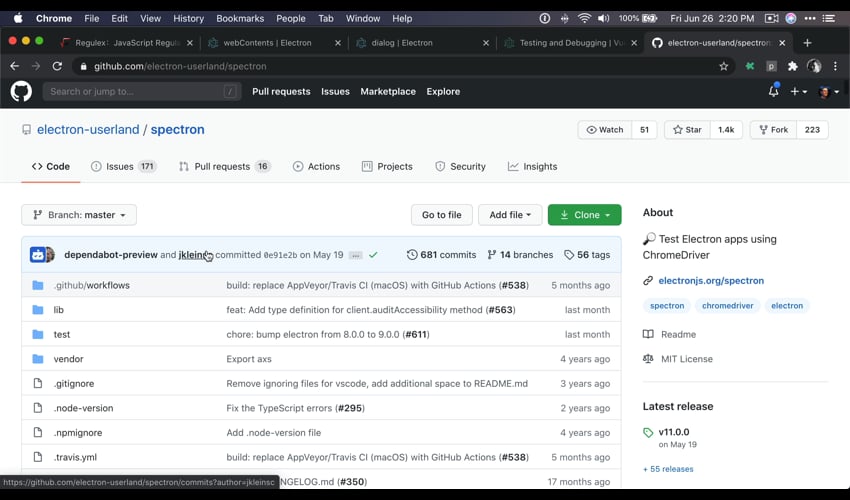Screen dimensions: 850x500
Task: Fork the spectron repository
Action: [x=774, y=130]
